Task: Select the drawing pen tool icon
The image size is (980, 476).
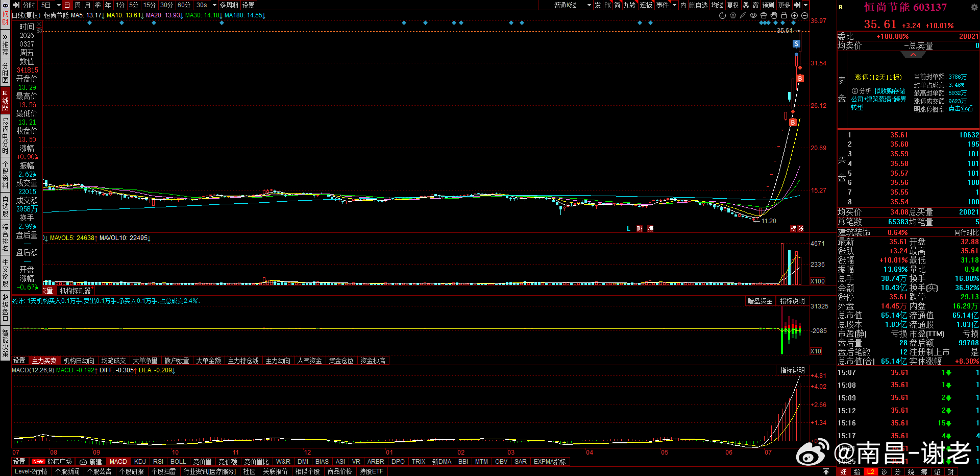Action: click(x=743, y=15)
